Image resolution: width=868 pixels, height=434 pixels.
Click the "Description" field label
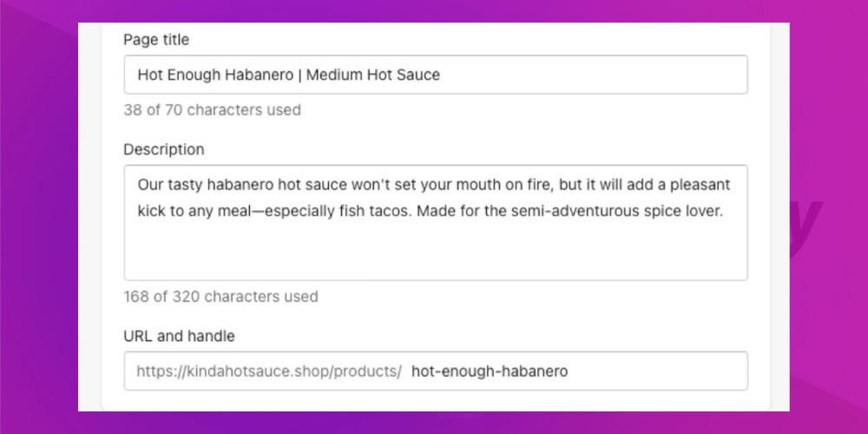pos(164,149)
